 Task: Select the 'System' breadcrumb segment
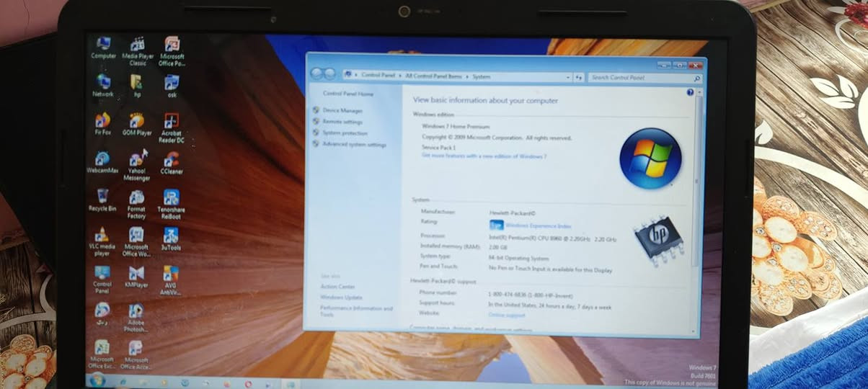pyautogui.click(x=482, y=76)
